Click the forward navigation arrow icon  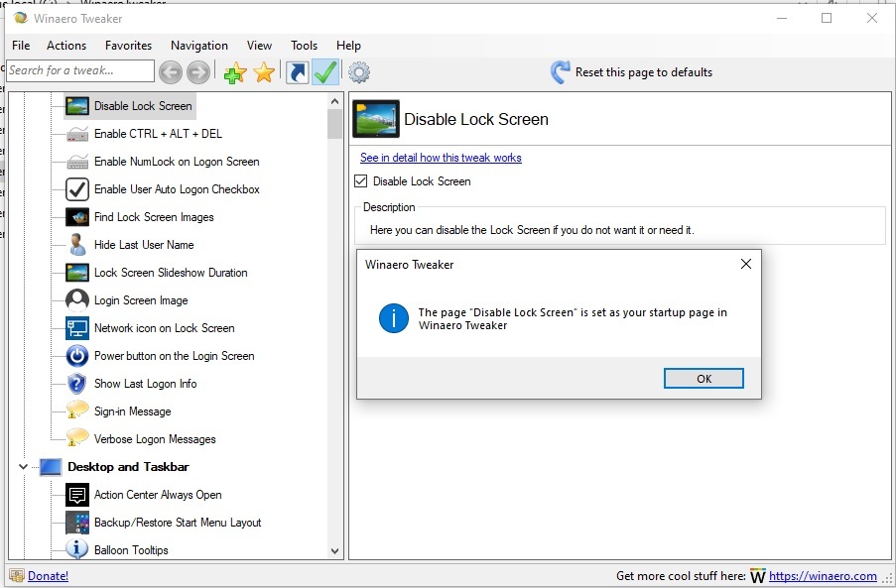tap(197, 72)
